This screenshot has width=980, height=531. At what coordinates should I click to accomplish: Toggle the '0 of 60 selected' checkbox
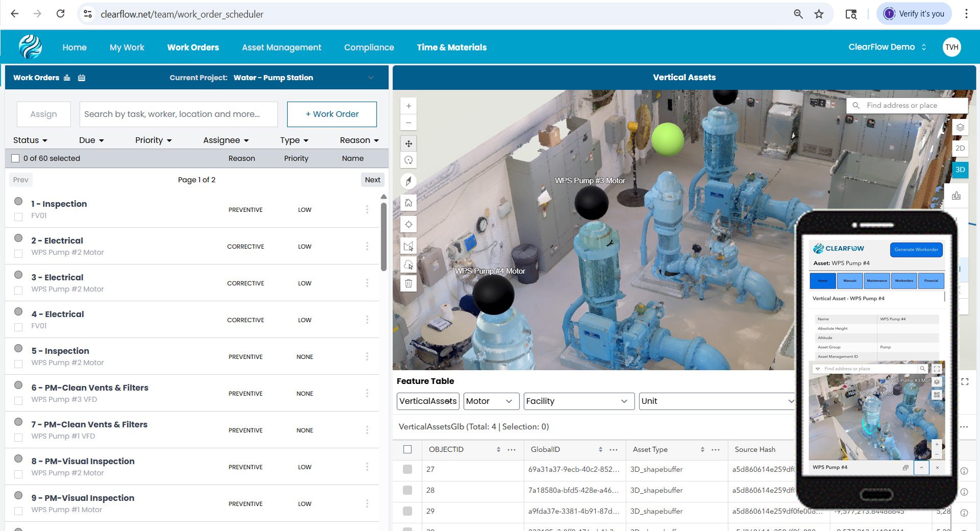click(x=15, y=158)
